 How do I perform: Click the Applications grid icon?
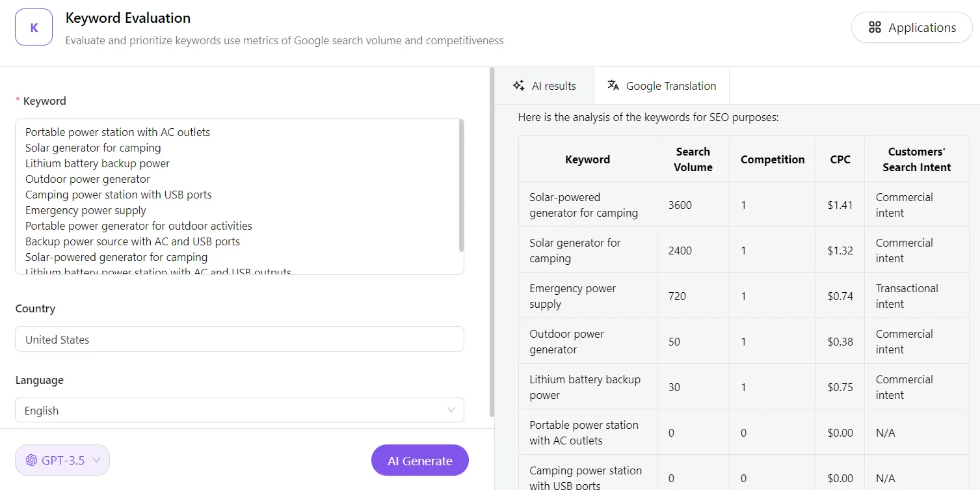[875, 27]
